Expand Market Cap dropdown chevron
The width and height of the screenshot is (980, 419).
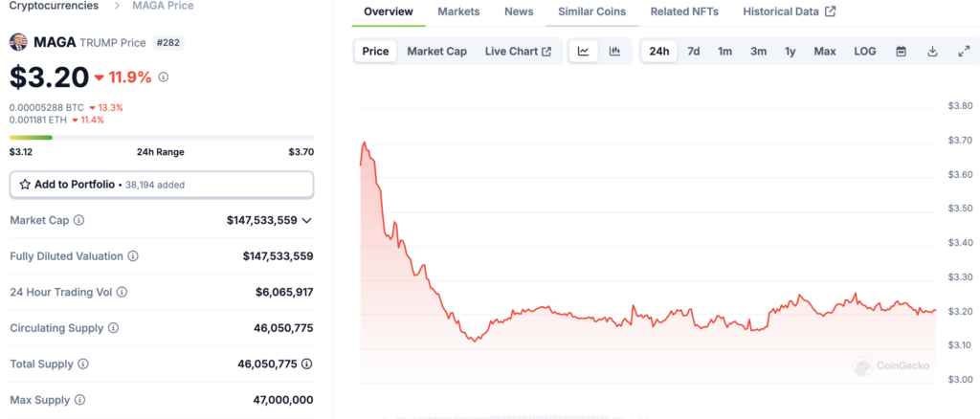click(306, 220)
